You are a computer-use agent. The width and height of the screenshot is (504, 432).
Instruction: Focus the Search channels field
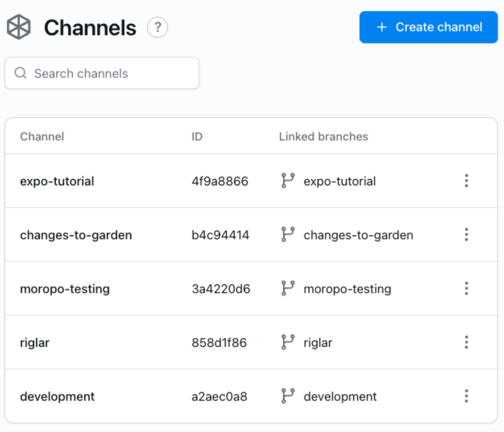110,74
